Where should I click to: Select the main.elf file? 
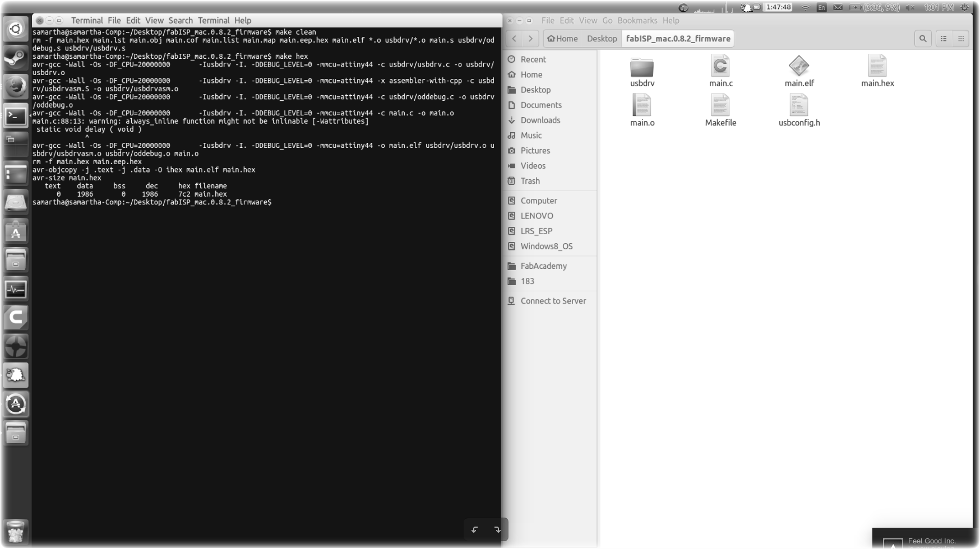pos(799,72)
